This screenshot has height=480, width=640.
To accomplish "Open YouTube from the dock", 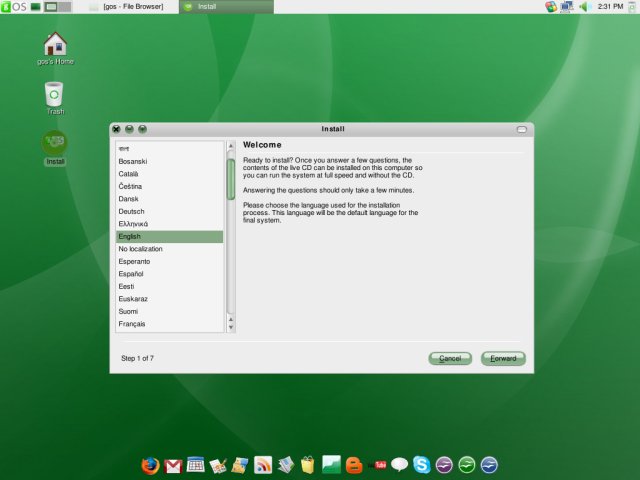I will [x=377, y=465].
